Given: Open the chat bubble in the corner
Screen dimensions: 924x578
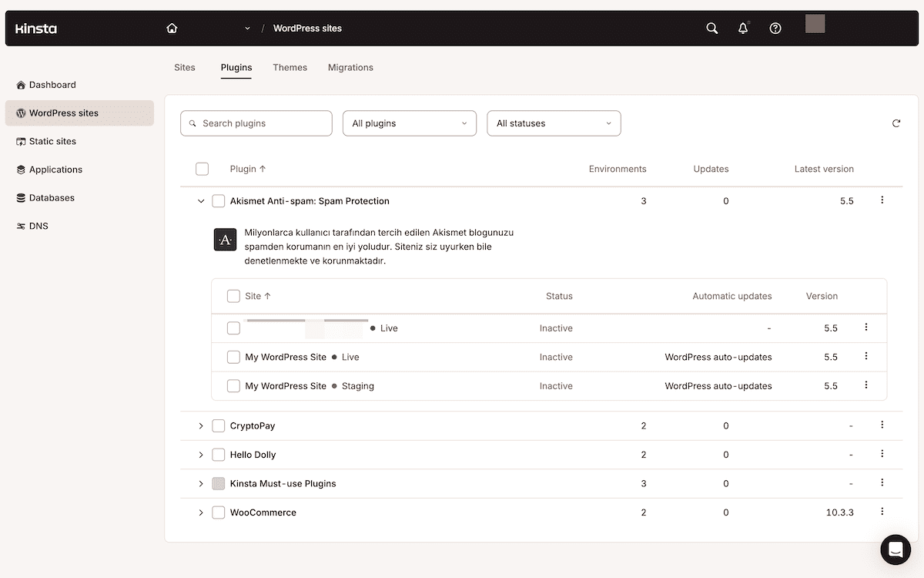Looking at the screenshot, I should pos(895,549).
